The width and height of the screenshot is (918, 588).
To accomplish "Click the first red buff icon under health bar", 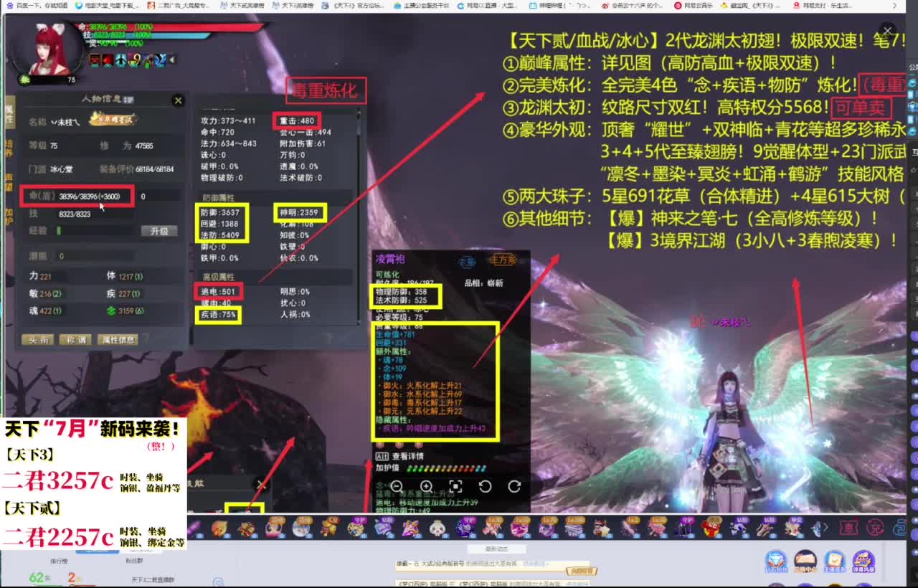I will (x=95, y=60).
